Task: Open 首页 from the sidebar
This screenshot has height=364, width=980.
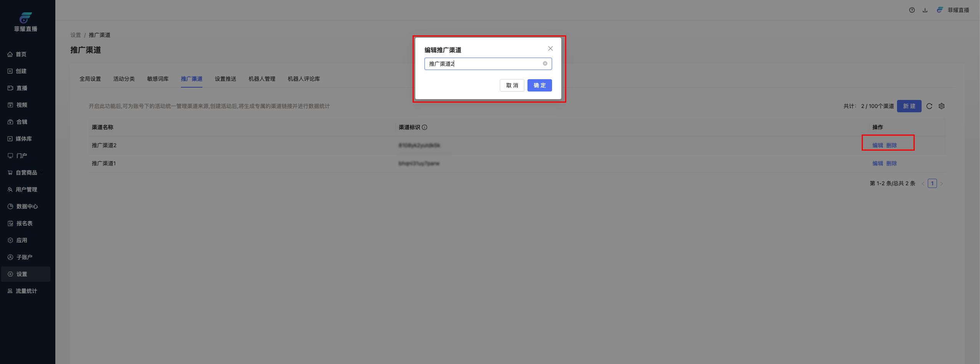Action: point(21,55)
